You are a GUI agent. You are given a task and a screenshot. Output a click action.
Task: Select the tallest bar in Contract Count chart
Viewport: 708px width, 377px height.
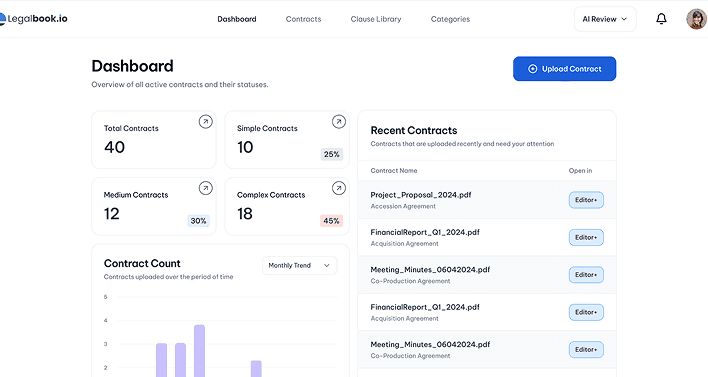(200, 351)
